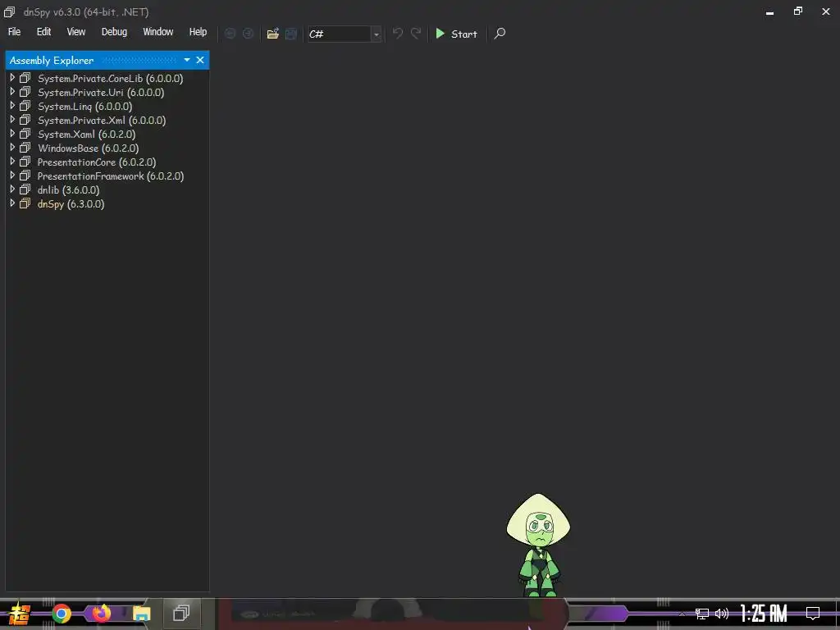Screen dimensions: 840x630
Task: Click the Start debugging button
Action: (456, 34)
